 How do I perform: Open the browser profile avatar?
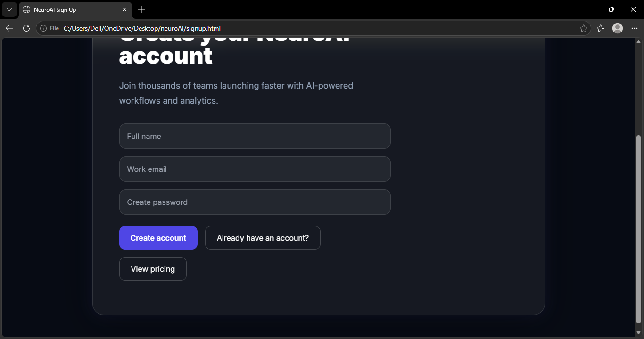click(x=618, y=28)
